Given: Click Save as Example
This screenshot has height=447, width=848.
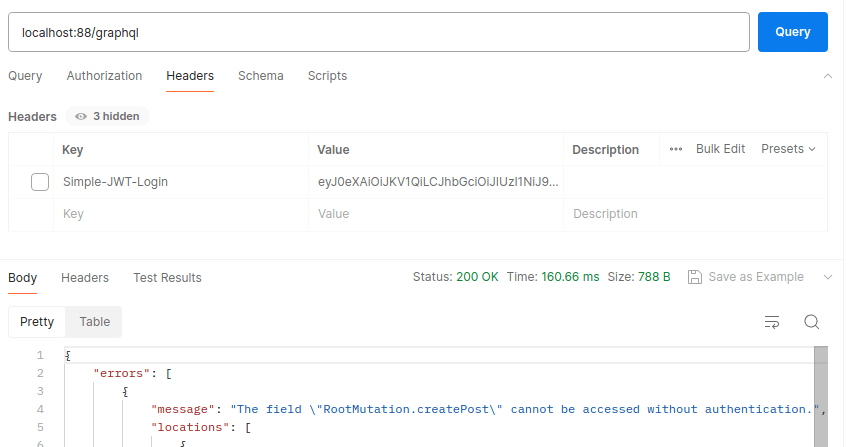Looking at the screenshot, I should [745, 277].
